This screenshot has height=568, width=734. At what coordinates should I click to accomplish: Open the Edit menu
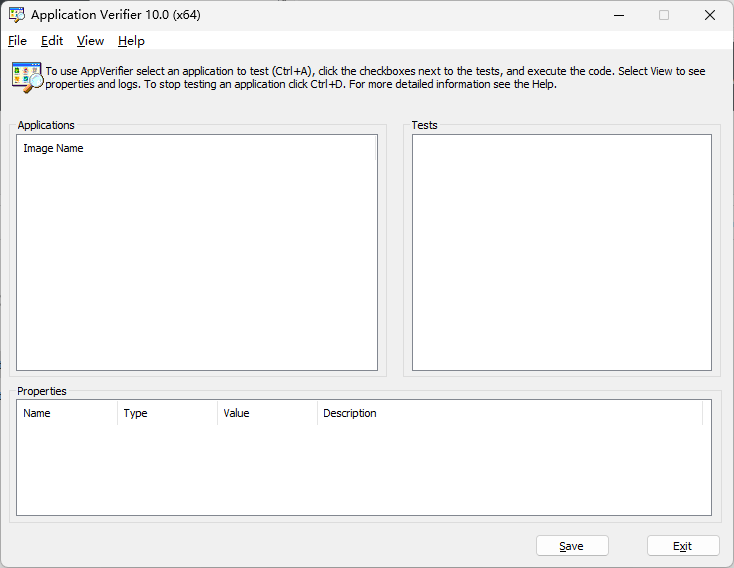point(52,41)
